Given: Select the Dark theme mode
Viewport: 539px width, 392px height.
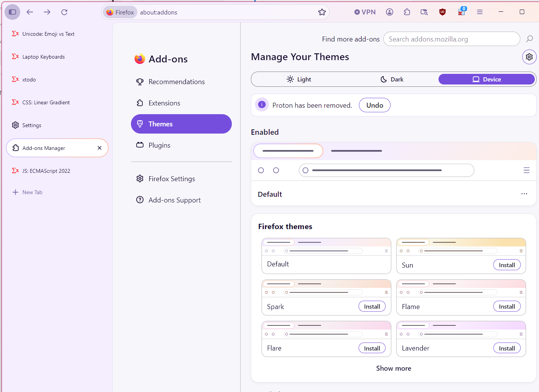Looking at the screenshot, I should pyautogui.click(x=392, y=79).
